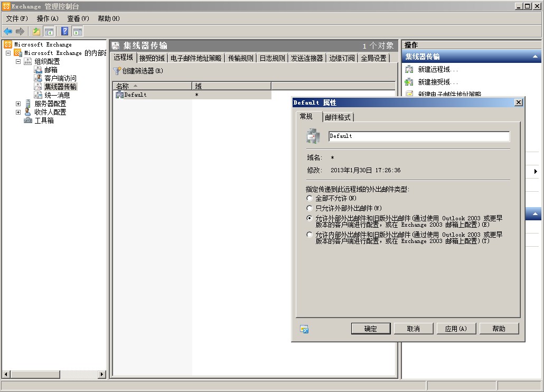Viewport: 544px width, 392px height.
Task: Open the actions submenu arrow on right edge
Action: pyautogui.click(x=536, y=171)
